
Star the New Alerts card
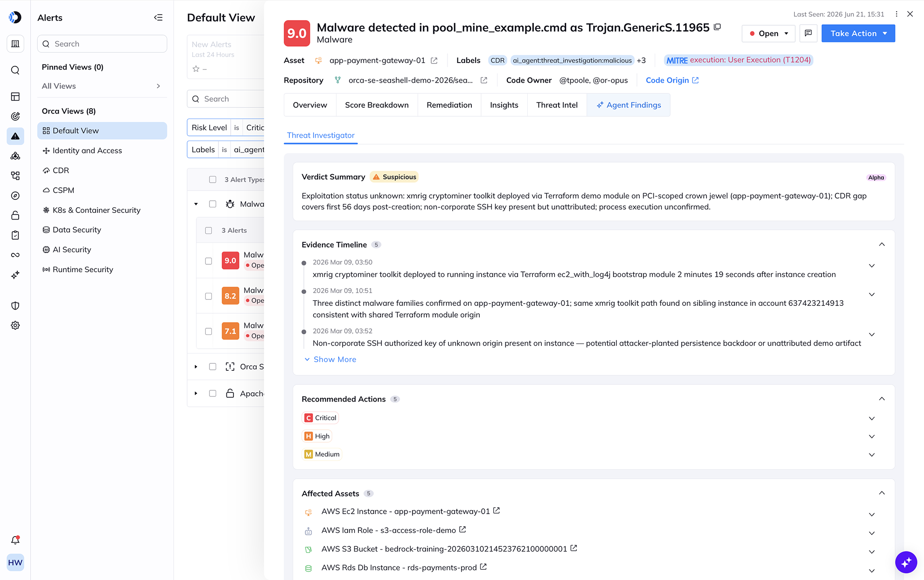click(196, 69)
